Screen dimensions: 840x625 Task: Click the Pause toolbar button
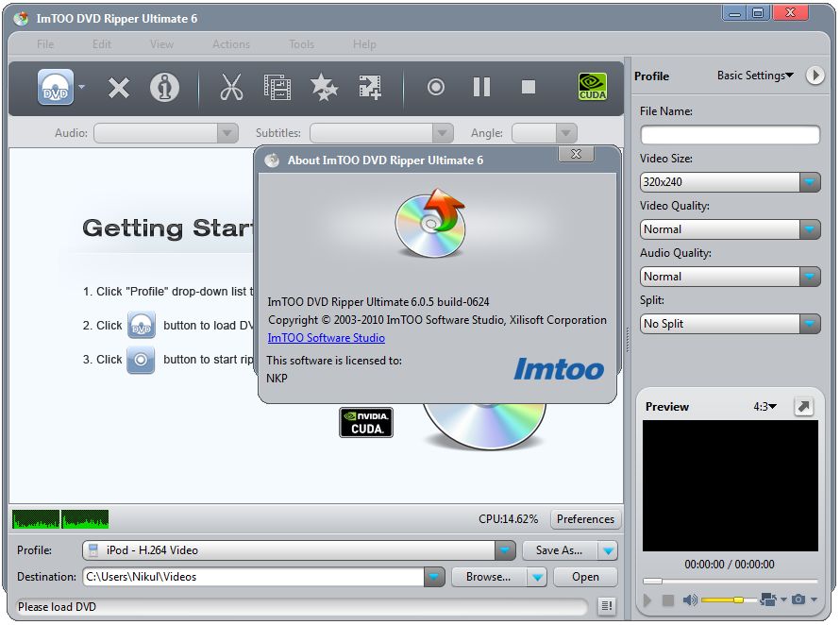481,87
